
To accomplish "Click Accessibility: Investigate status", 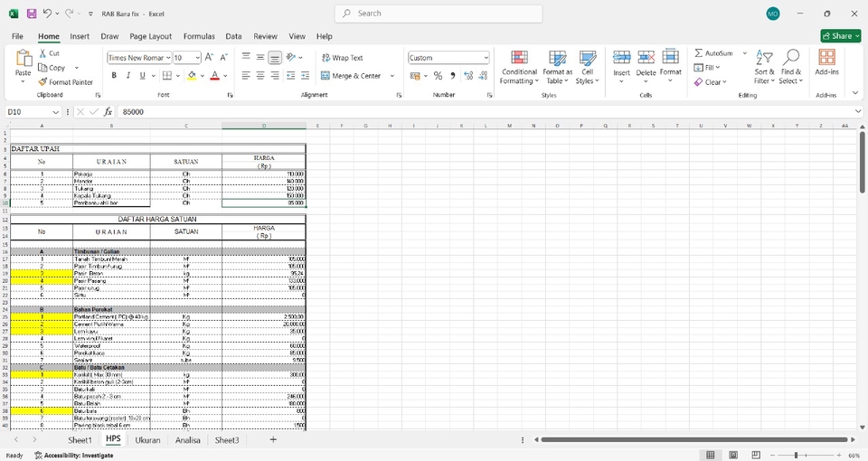I will [x=74, y=456].
